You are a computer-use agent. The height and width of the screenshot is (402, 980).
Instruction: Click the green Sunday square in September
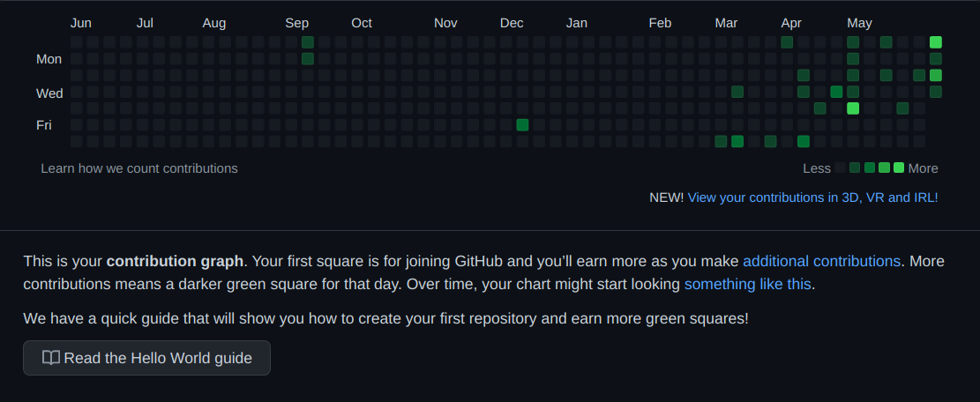point(308,42)
